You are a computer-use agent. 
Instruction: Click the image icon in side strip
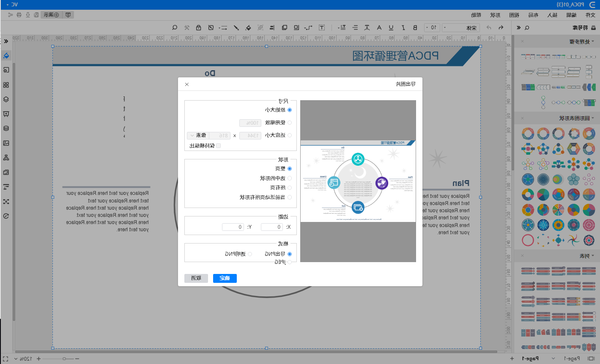point(6,143)
